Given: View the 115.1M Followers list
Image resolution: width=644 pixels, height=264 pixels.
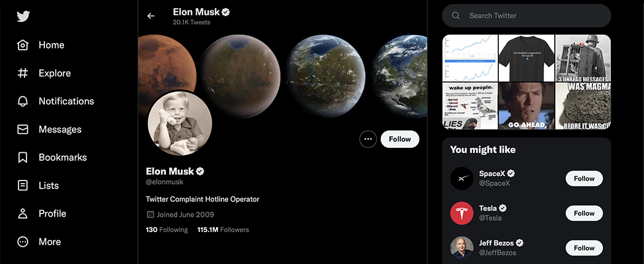Looking at the screenshot, I should [223, 230].
